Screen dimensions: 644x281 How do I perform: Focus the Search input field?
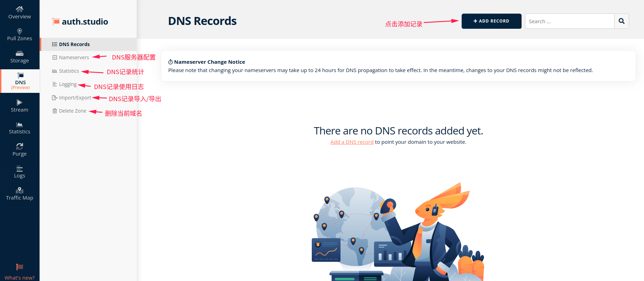pos(569,21)
